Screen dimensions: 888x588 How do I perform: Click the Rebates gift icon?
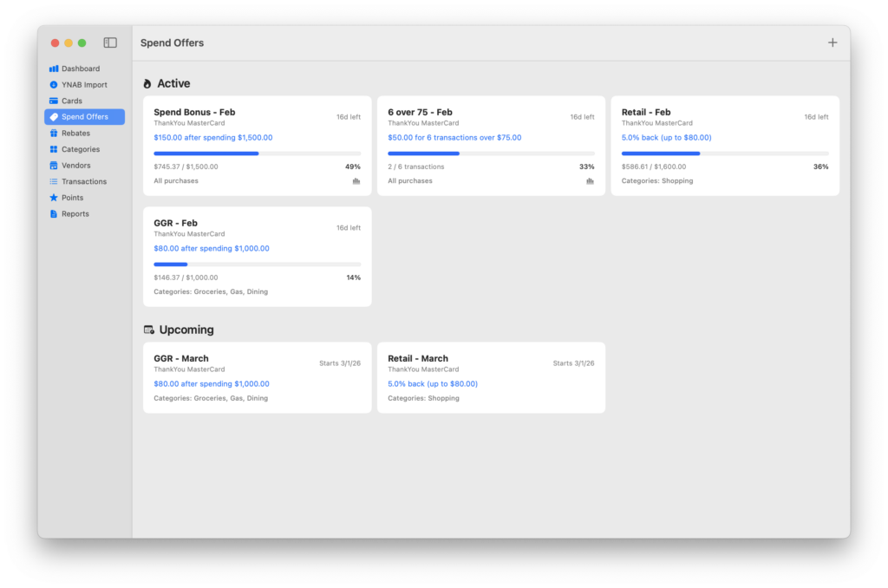click(x=54, y=134)
